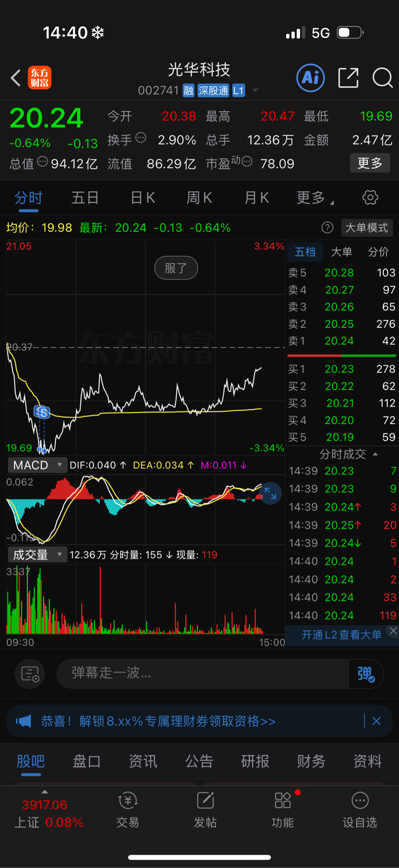Expand chart to fullscreen icon

271,493
